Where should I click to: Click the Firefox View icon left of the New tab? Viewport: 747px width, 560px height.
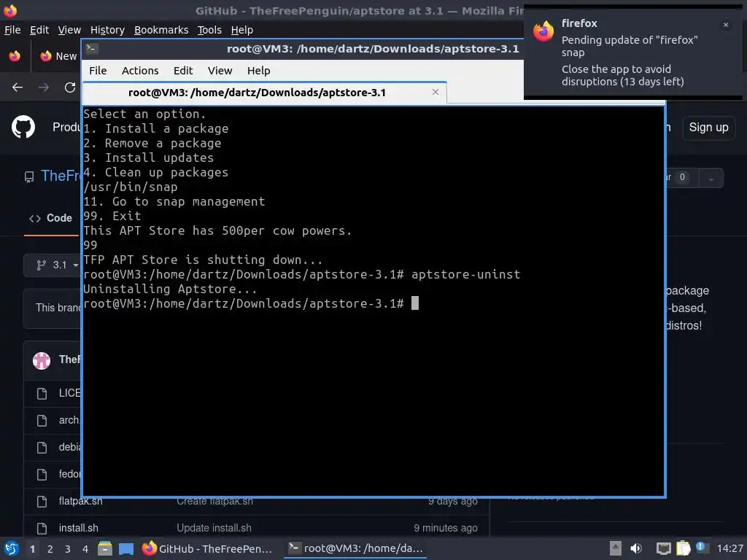point(15,56)
